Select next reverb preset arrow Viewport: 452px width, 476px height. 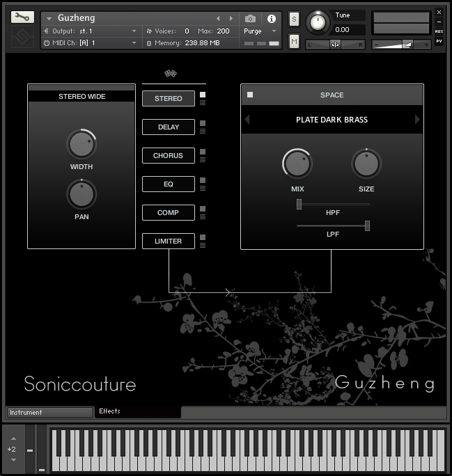click(x=417, y=119)
